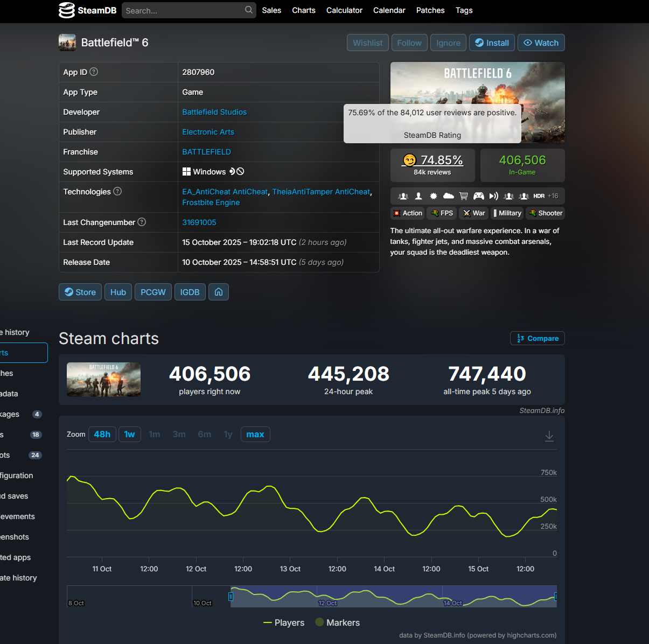Click the HDR feature icon

coord(539,196)
